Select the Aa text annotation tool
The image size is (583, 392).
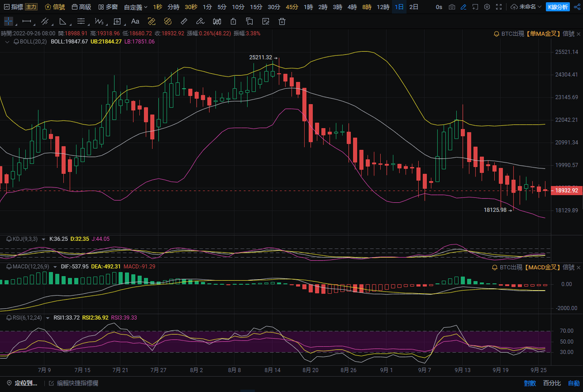(x=135, y=21)
